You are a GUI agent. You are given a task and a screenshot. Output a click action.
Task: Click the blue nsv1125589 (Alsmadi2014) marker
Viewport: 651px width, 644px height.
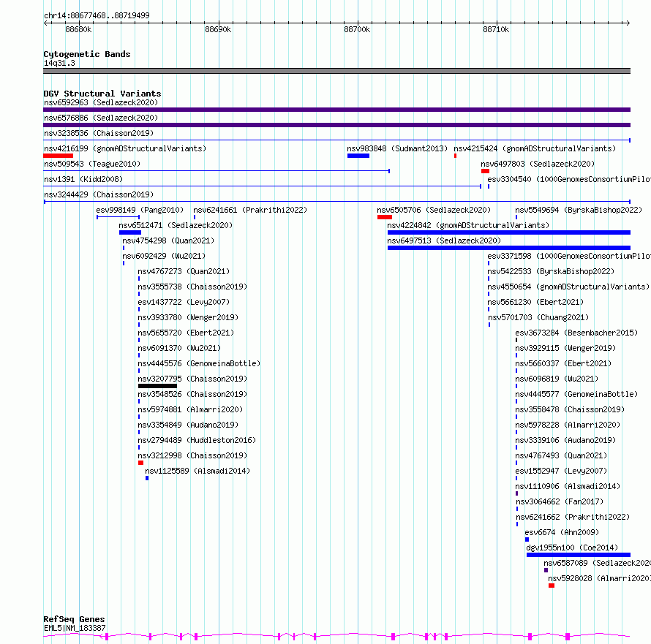[147, 478]
